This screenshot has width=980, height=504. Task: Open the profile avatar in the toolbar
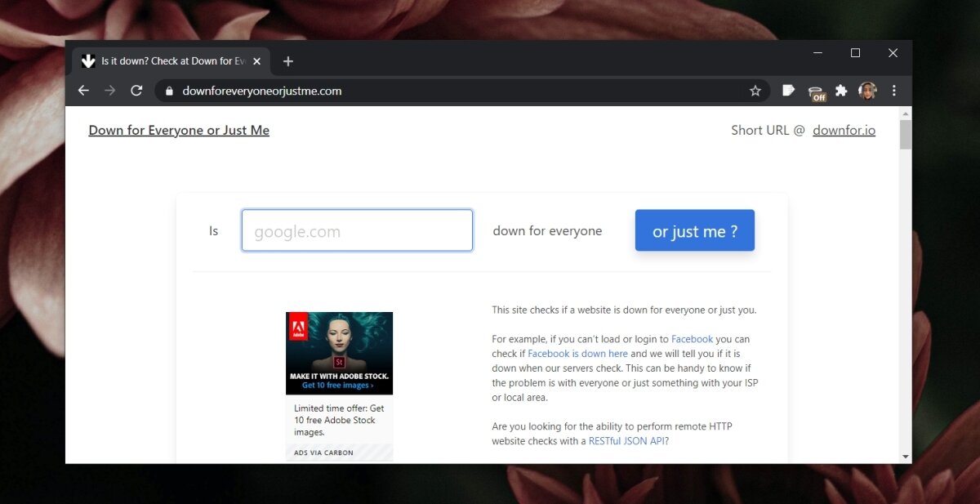click(868, 91)
